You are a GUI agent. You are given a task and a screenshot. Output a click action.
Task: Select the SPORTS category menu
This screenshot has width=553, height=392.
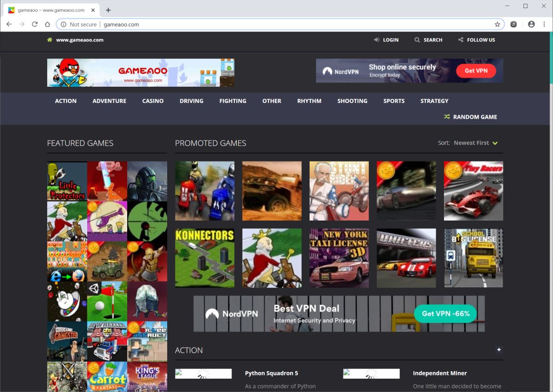click(x=394, y=101)
